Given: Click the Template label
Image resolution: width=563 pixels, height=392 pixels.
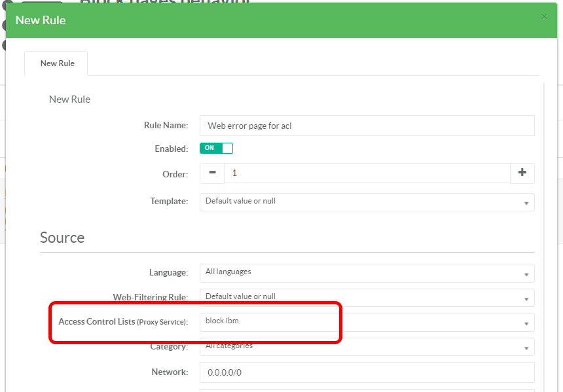Looking at the screenshot, I should (169, 201).
